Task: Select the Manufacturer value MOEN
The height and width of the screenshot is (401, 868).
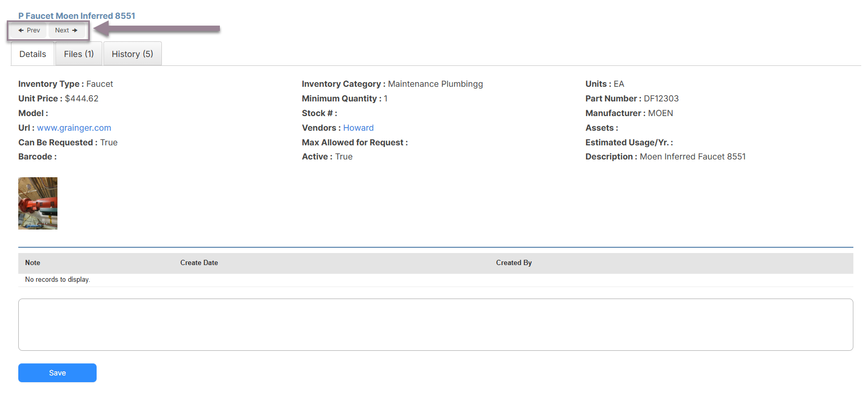Action: (661, 113)
